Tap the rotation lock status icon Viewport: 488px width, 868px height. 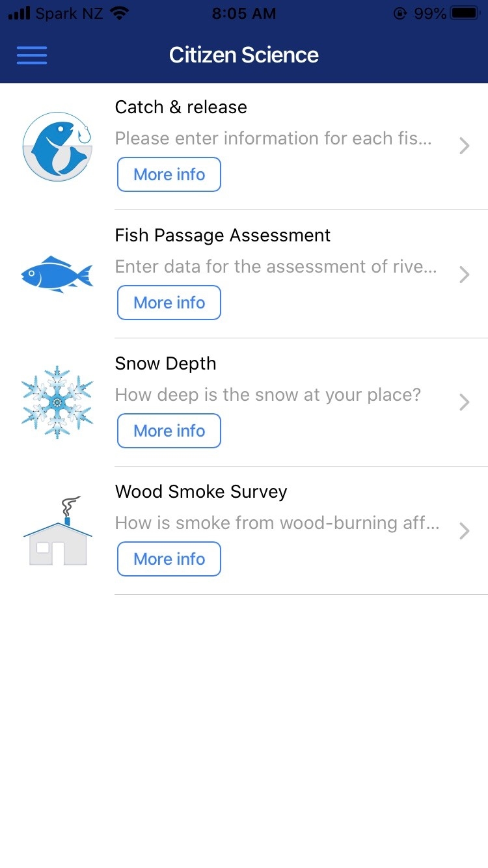400,13
